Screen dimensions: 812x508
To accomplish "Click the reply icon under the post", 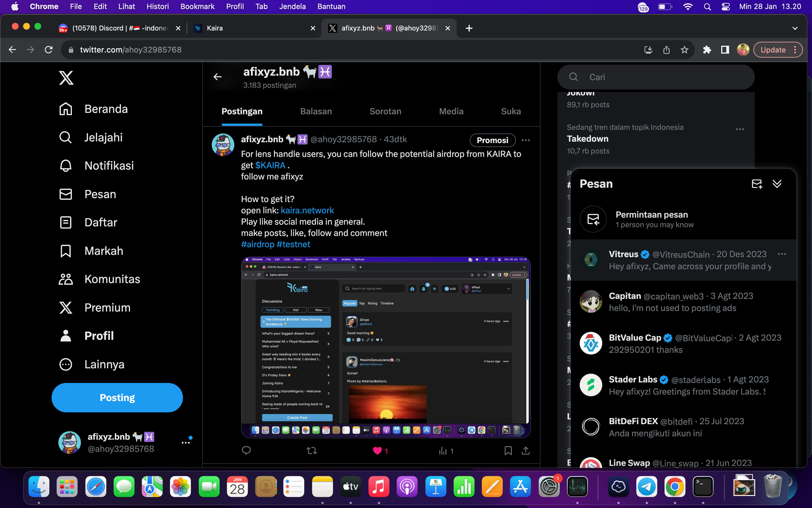I will pyautogui.click(x=246, y=450).
